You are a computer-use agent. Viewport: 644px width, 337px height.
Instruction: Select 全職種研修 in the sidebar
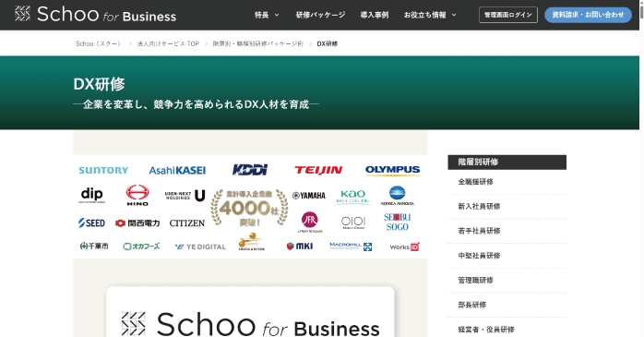475,182
